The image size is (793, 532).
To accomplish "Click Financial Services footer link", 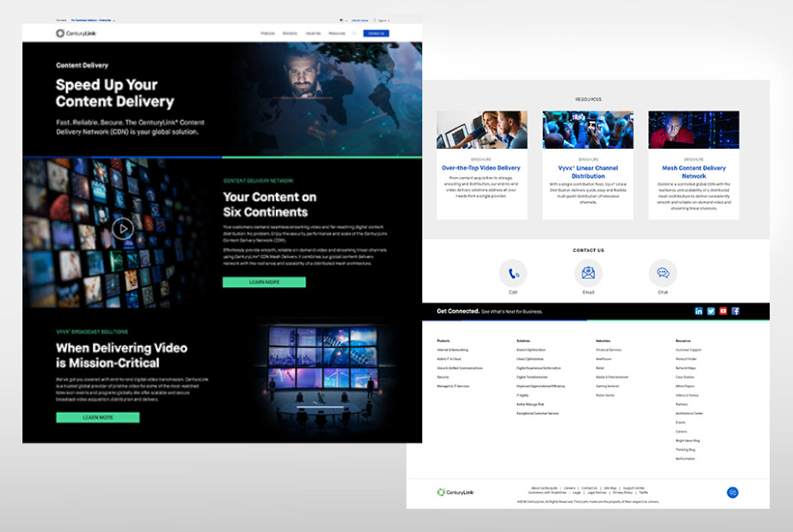I will 609,350.
